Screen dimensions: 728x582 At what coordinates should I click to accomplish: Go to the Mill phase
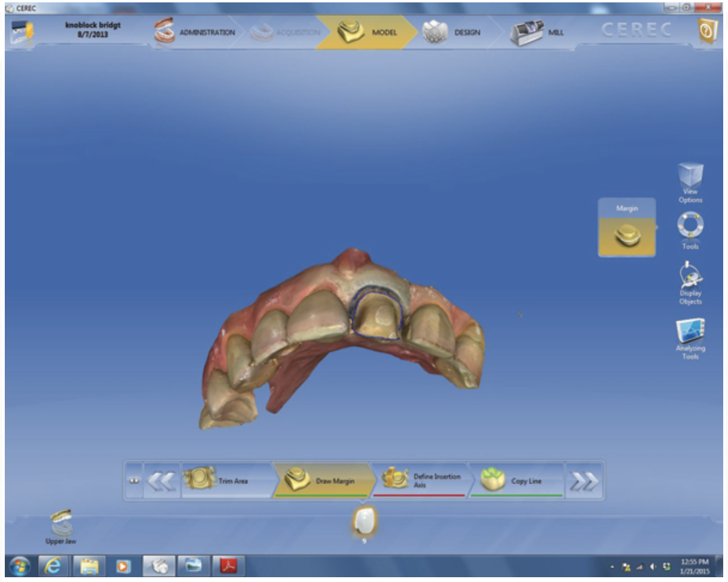pos(537,32)
